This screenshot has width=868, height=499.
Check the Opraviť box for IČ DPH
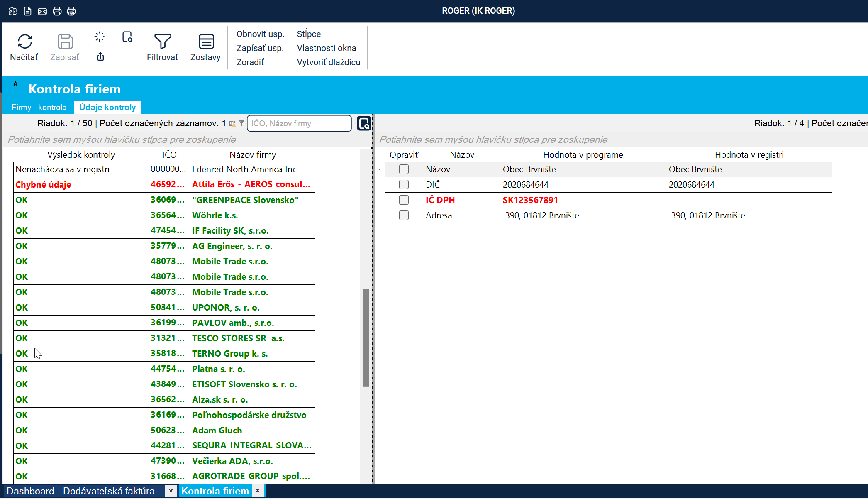404,200
